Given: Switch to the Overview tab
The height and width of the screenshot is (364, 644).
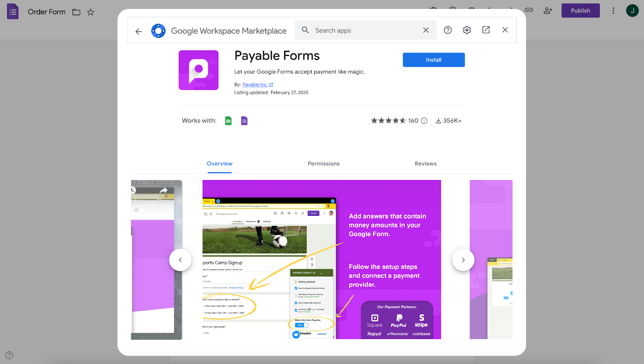Looking at the screenshot, I should pos(219,164).
